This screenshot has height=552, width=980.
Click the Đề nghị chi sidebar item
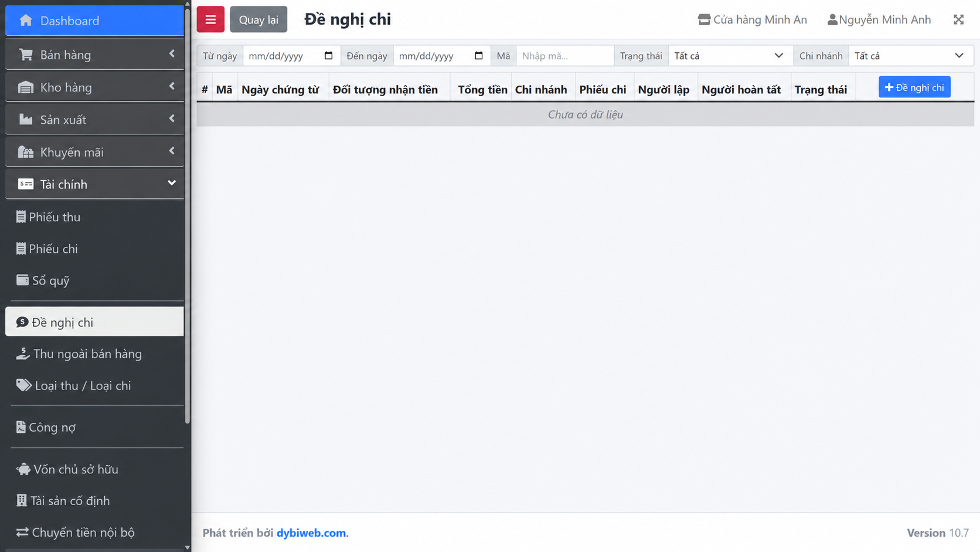(x=95, y=322)
